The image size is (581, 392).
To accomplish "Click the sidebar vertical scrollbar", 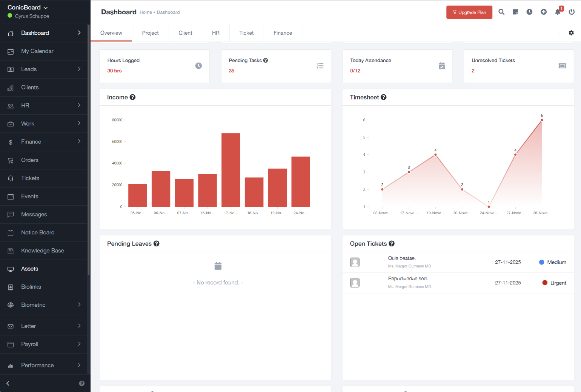I will coord(89,150).
